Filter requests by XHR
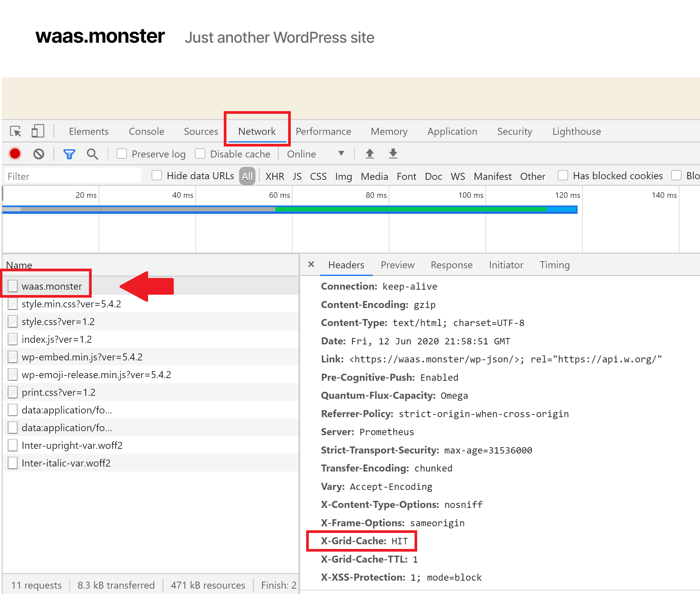Image resolution: width=700 pixels, height=594 pixels. coord(274,176)
